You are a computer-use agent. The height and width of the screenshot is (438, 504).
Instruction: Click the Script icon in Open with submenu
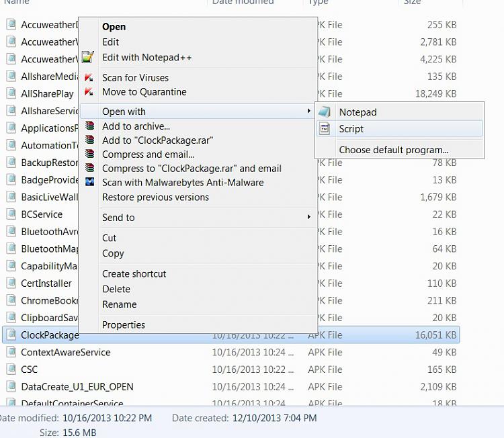[325, 129]
